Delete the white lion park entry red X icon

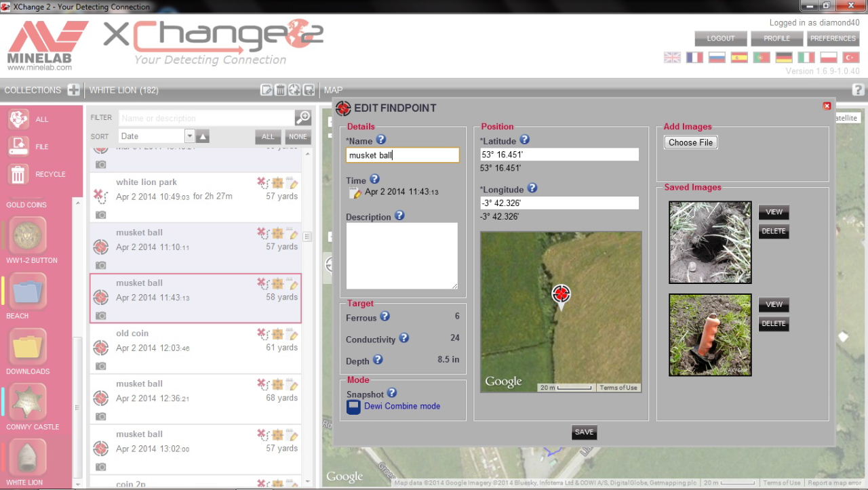[263, 182]
